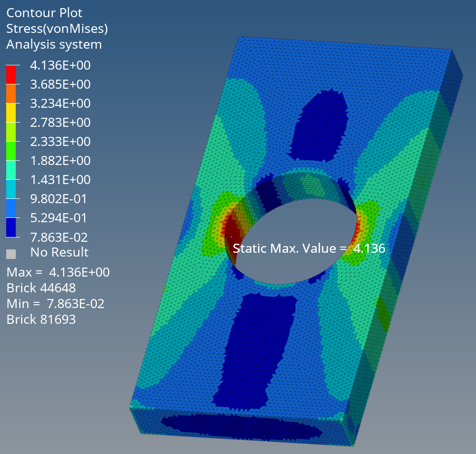Click the red legend color band
This screenshot has height=454, width=476.
(x=11, y=75)
